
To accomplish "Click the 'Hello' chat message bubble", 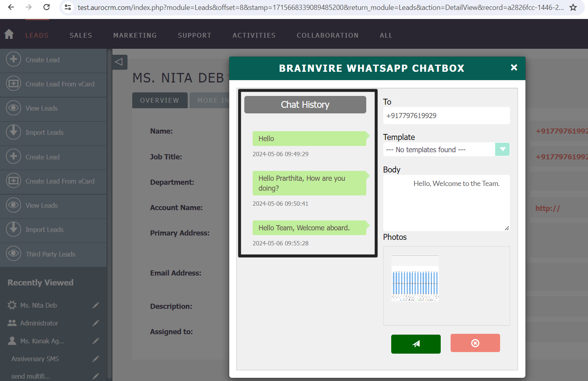I will (309, 138).
